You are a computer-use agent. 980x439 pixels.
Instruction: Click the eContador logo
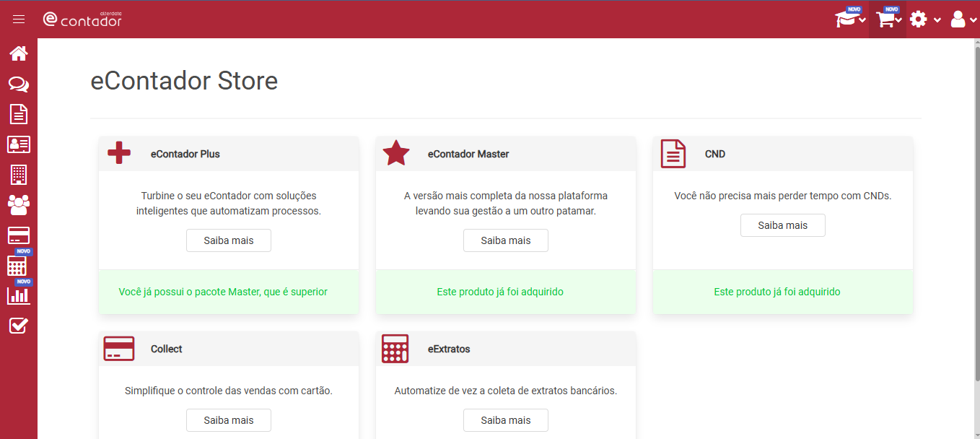(82, 19)
